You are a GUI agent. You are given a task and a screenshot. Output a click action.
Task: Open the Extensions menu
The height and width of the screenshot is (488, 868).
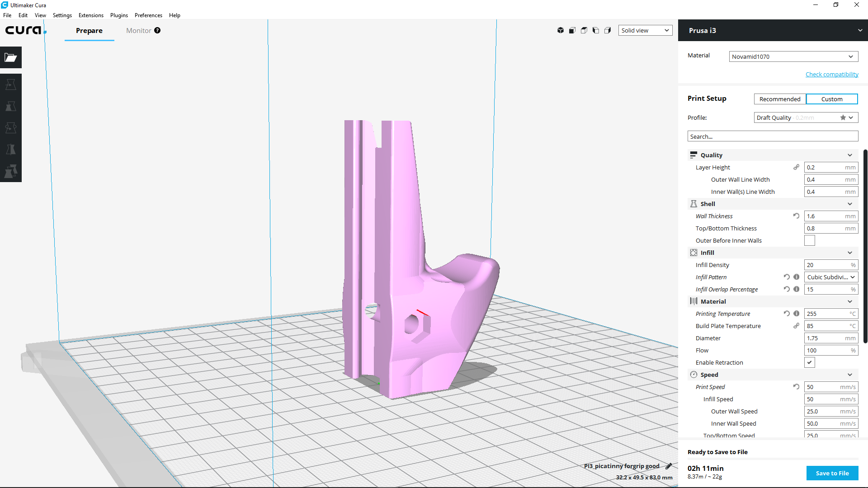(x=91, y=15)
